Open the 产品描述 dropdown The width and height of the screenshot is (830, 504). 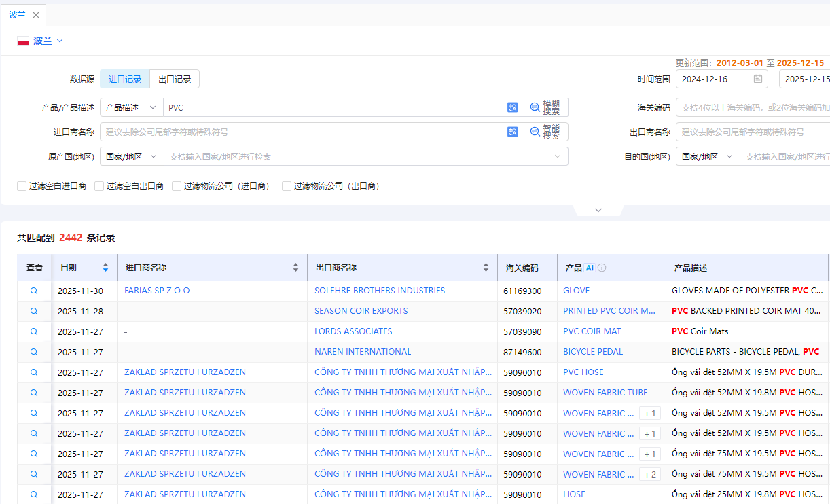130,107
